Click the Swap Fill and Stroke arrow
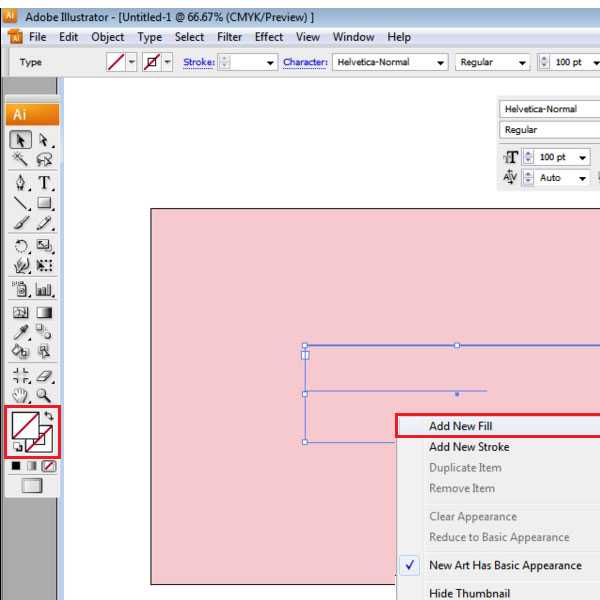Screen dimensions: 600x600 (x=51, y=416)
